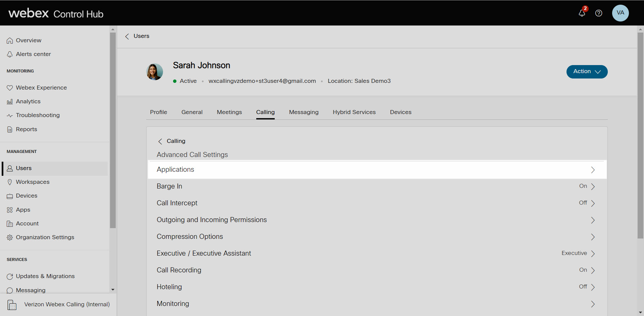Open the Profile tab for Sarah Johnson

tap(158, 112)
